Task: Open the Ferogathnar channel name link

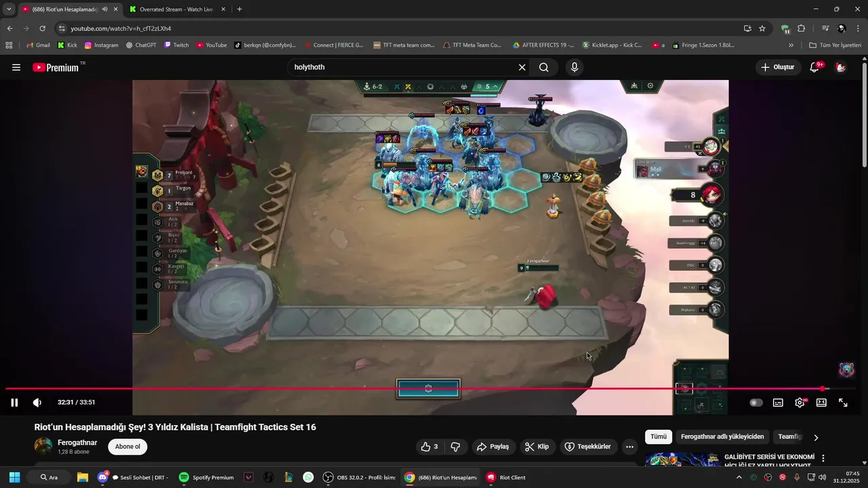Action: (x=77, y=443)
